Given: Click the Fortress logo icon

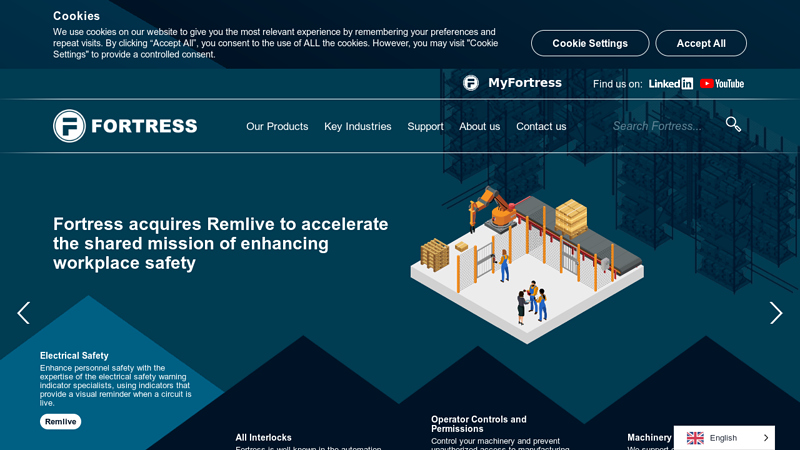Looking at the screenshot, I should tap(69, 126).
